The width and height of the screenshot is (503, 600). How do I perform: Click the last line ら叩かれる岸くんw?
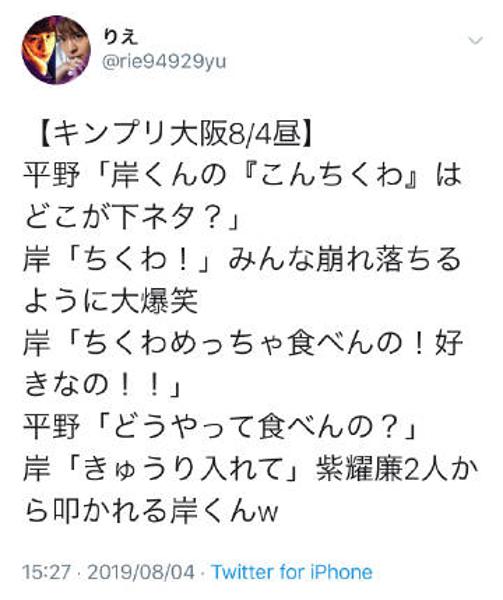pos(151,510)
